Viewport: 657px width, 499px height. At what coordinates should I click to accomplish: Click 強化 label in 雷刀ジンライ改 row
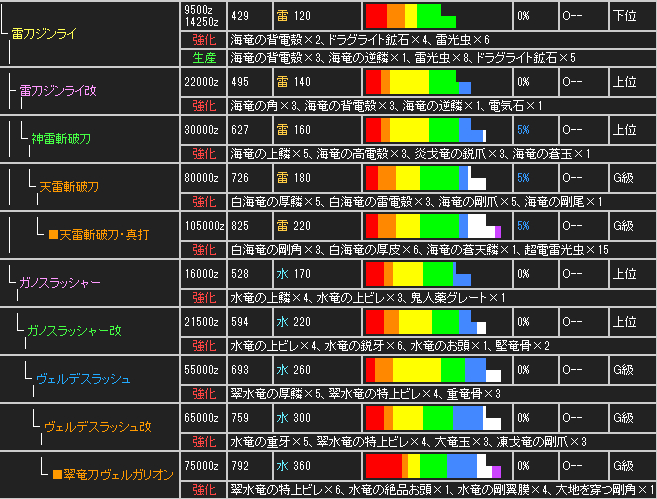pyautogui.click(x=204, y=106)
